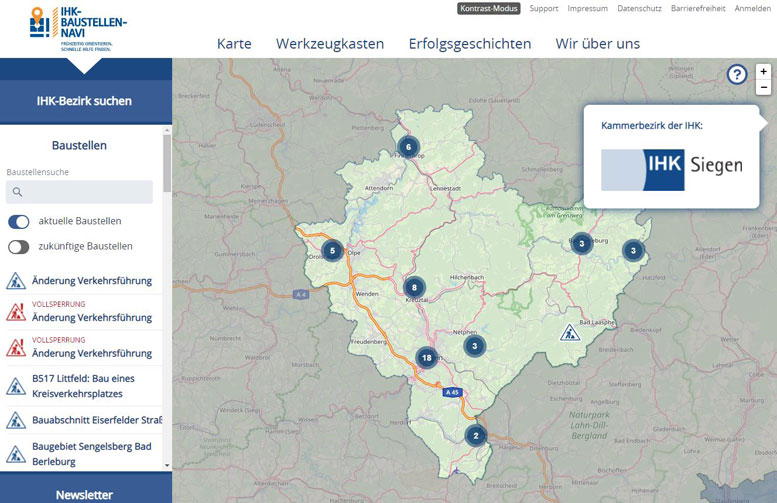Open the Anmelden link
The image size is (777, 503).
[752, 8]
